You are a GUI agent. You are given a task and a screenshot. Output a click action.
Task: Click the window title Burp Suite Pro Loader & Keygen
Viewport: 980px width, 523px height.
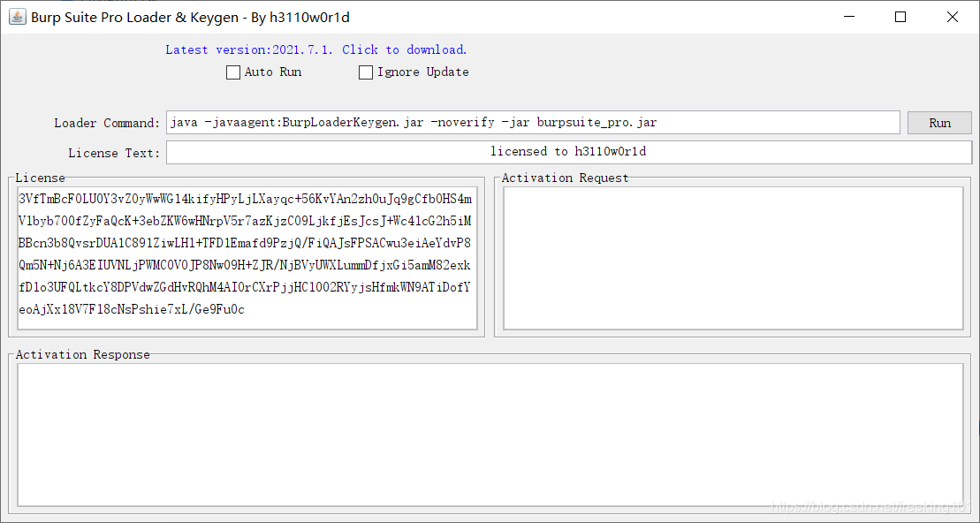[190, 18]
